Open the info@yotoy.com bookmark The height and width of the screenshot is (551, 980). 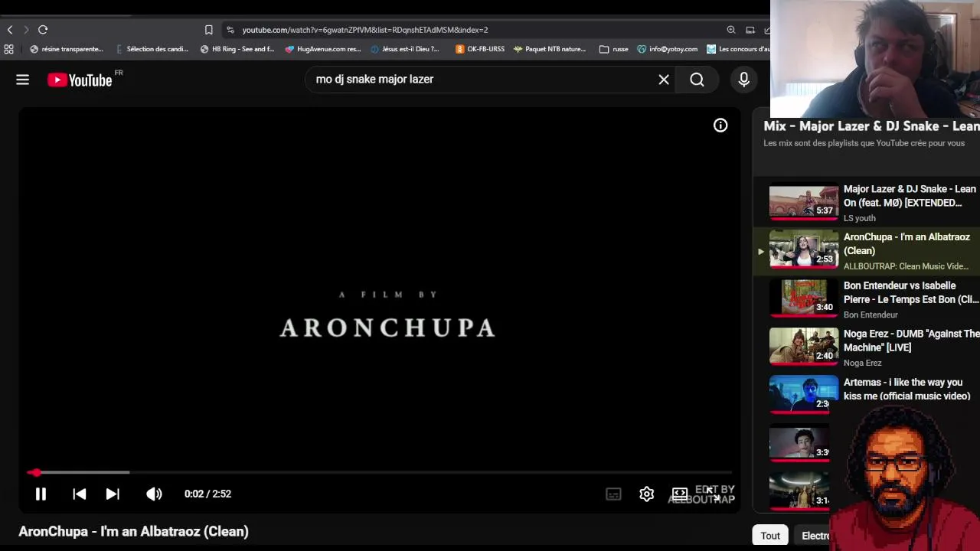click(x=667, y=49)
